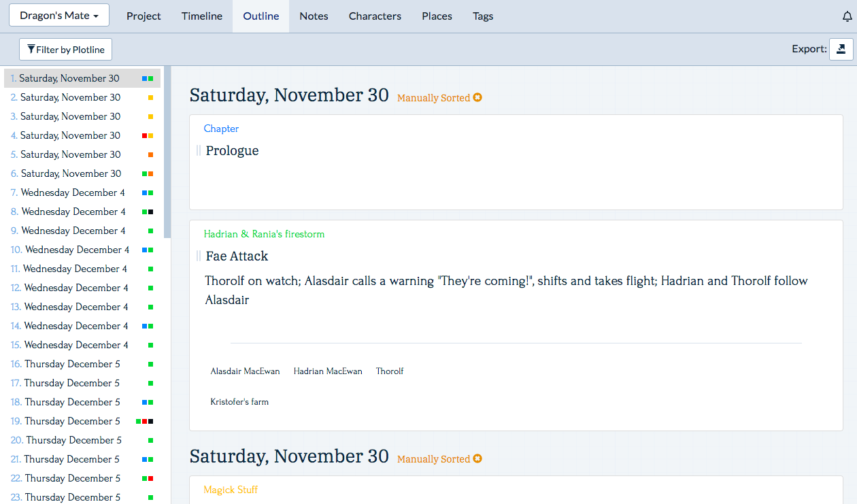Click the Export icon button
Image resolution: width=857 pixels, height=504 pixels.
841,49
